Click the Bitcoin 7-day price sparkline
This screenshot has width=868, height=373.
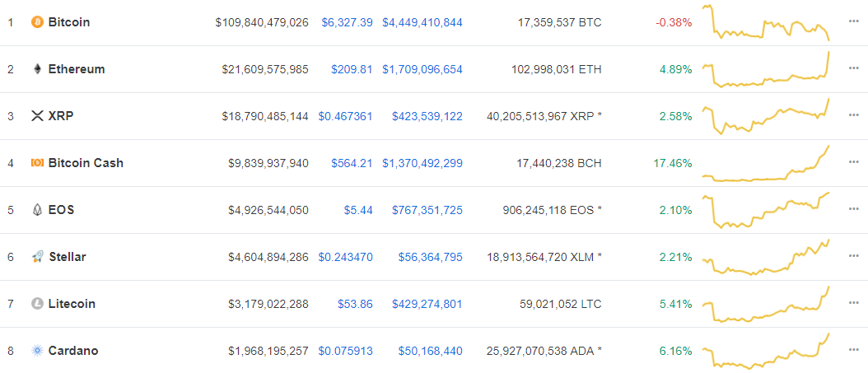point(766,22)
